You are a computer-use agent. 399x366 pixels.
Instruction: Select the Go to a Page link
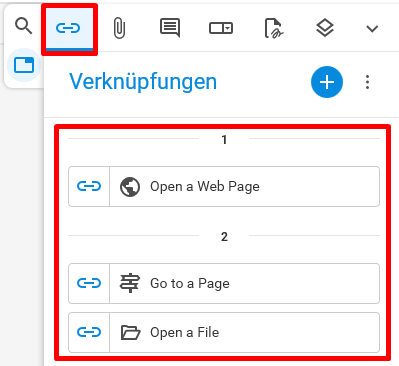pos(224,283)
